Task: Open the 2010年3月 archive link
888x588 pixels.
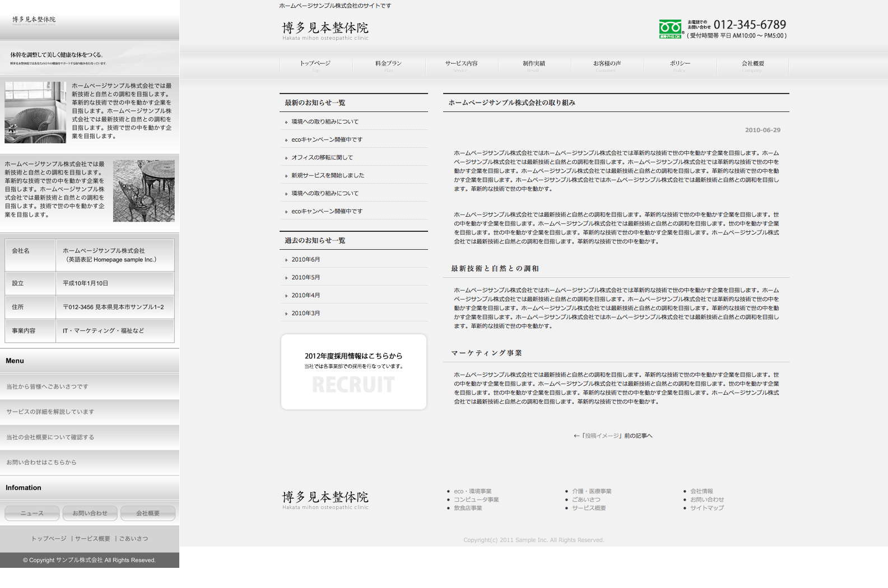Action: coord(306,314)
